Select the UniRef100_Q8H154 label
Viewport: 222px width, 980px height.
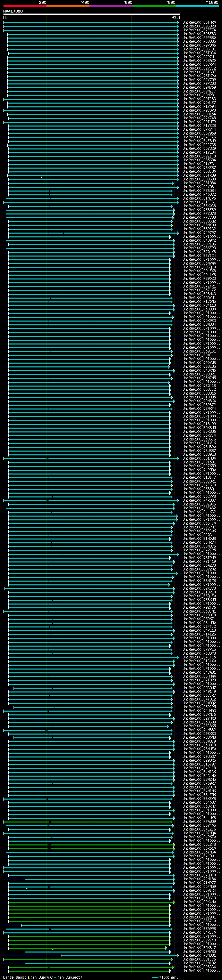tap(199, 114)
